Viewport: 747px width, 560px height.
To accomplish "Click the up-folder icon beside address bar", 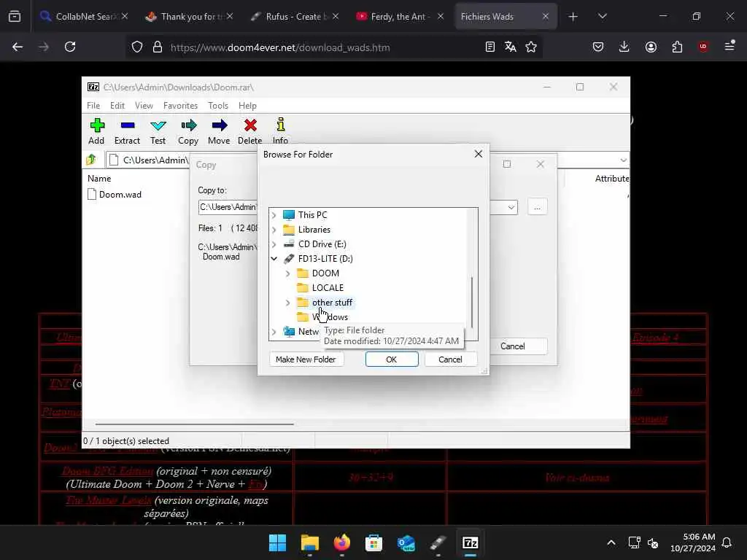I will (91, 160).
